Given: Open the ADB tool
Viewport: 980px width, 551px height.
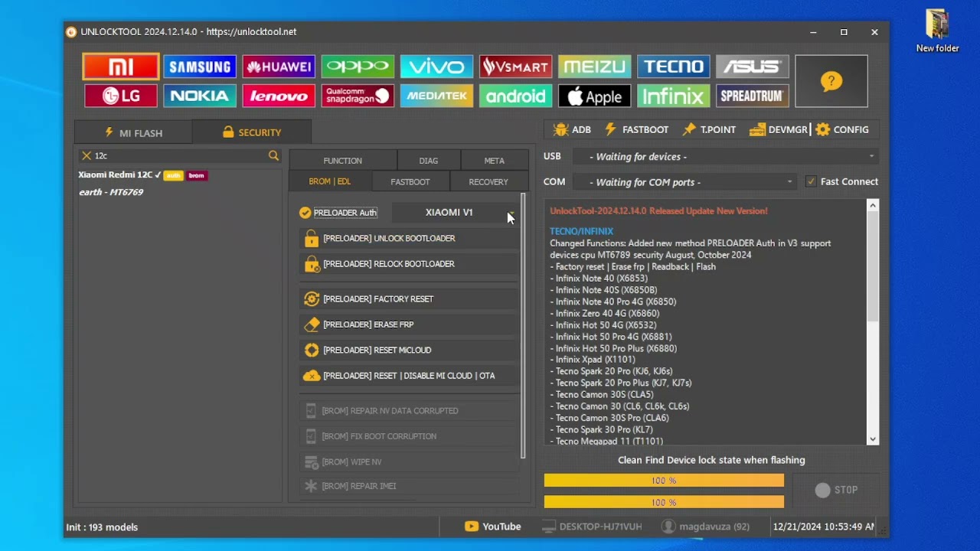Looking at the screenshot, I should pos(572,130).
